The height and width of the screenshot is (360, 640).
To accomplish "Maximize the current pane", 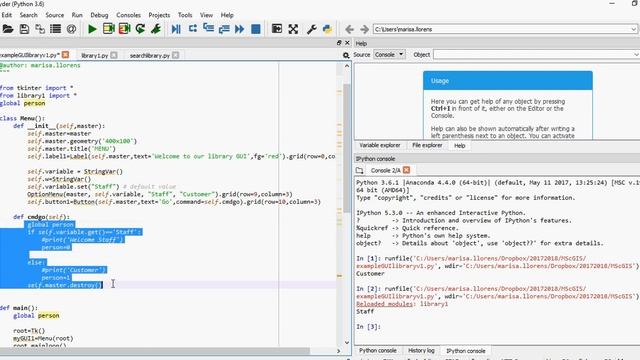I will (x=277, y=29).
